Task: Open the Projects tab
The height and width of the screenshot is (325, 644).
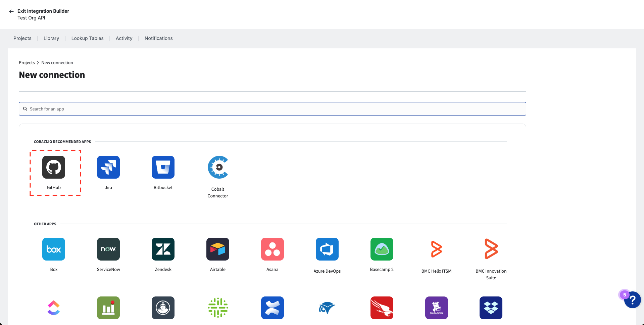Action: [x=22, y=38]
